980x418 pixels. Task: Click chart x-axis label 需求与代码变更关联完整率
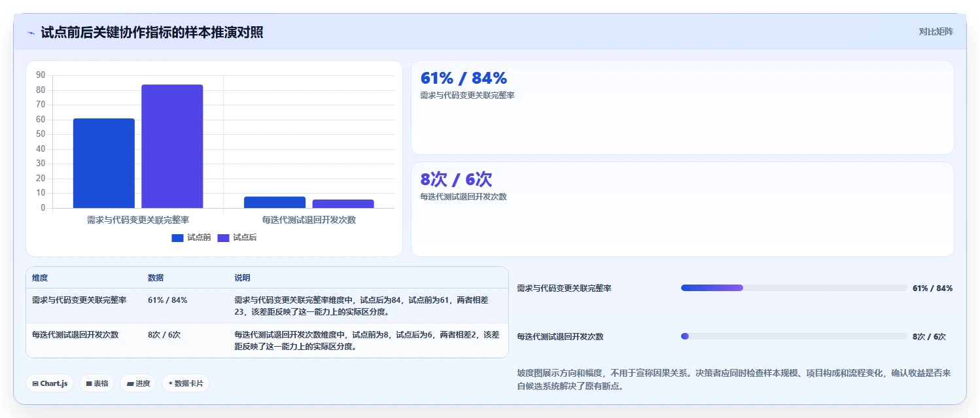click(138, 220)
